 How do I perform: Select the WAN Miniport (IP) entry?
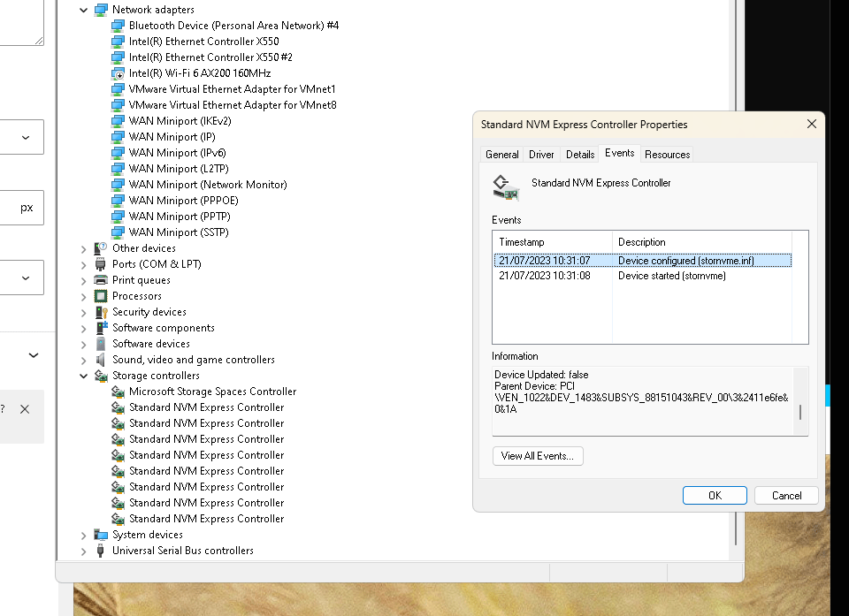(x=172, y=137)
